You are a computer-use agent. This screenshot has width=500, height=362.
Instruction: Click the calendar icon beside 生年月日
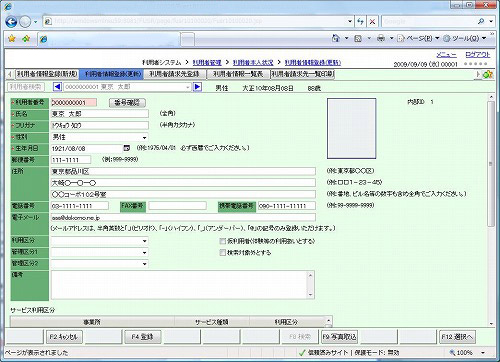pos(127,148)
